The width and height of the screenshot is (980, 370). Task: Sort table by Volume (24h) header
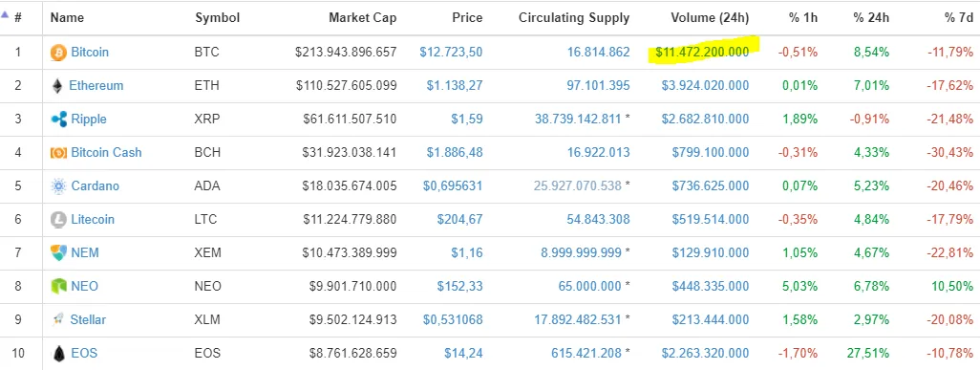710,18
